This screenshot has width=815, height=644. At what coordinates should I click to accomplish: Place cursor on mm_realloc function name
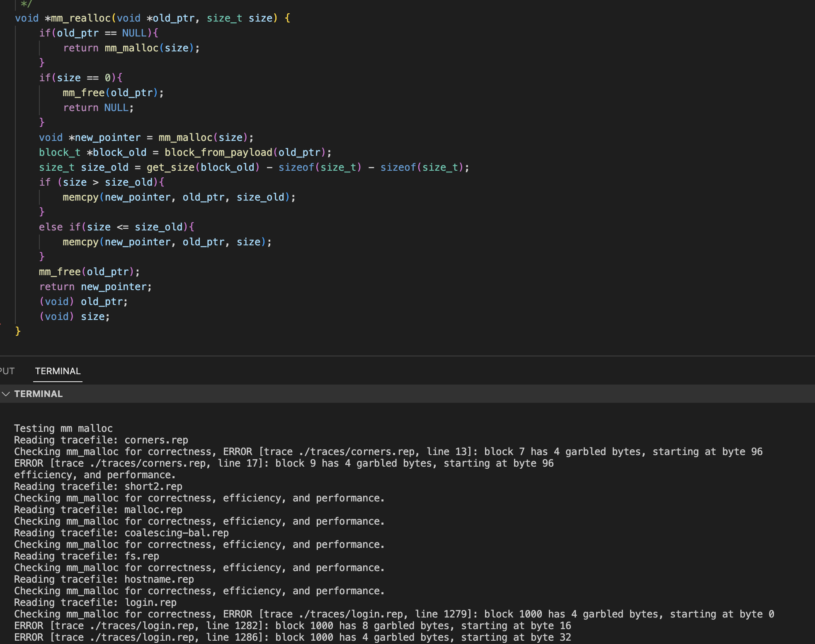click(81, 18)
